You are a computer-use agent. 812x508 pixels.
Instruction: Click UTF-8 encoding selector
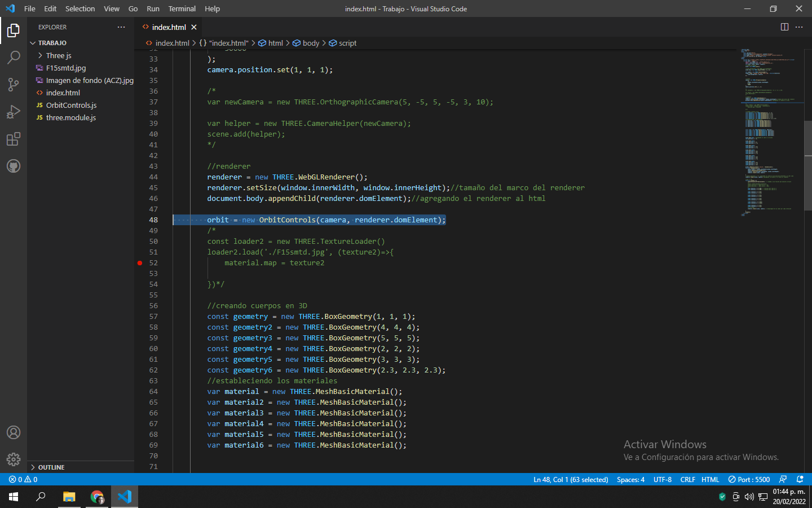pos(663,479)
